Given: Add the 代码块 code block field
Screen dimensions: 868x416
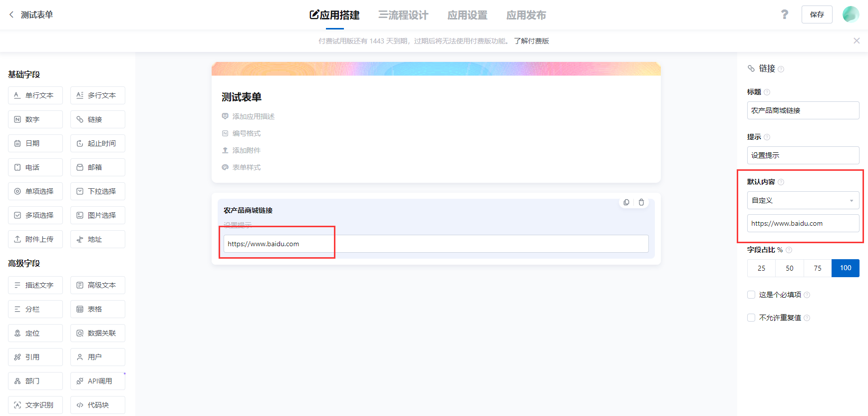Looking at the screenshot, I should 98,405.
